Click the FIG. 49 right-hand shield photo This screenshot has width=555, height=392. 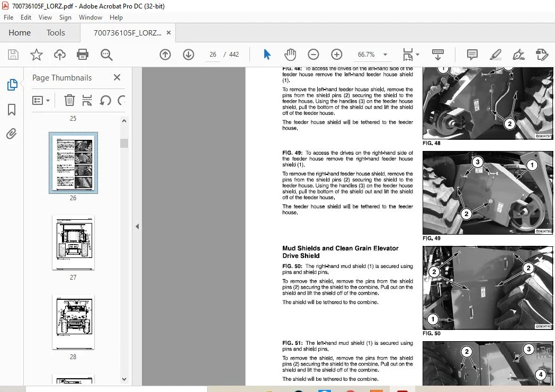pyautogui.click(x=487, y=193)
